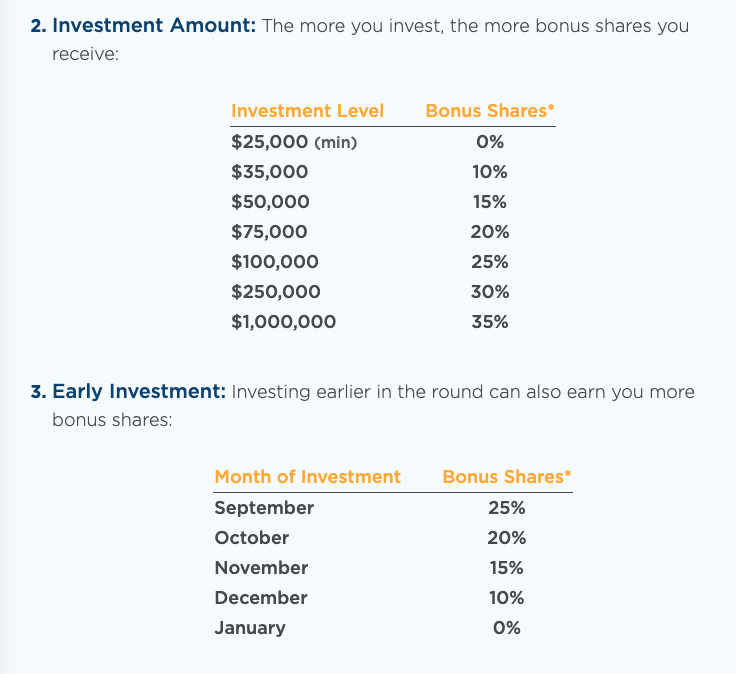Click the November month row
Image resolution: width=736 pixels, height=674 pixels.
[x=261, y=568]
